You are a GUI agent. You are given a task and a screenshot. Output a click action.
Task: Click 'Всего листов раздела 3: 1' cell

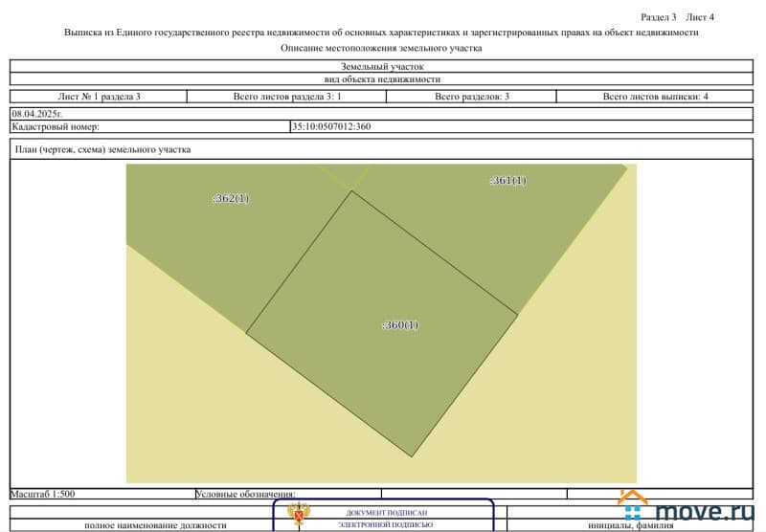287,97
